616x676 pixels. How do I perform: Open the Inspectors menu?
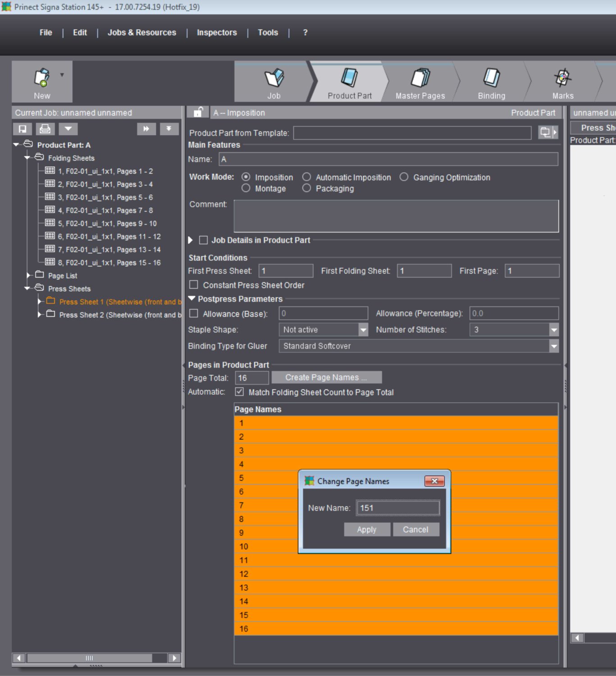[216, 32]
